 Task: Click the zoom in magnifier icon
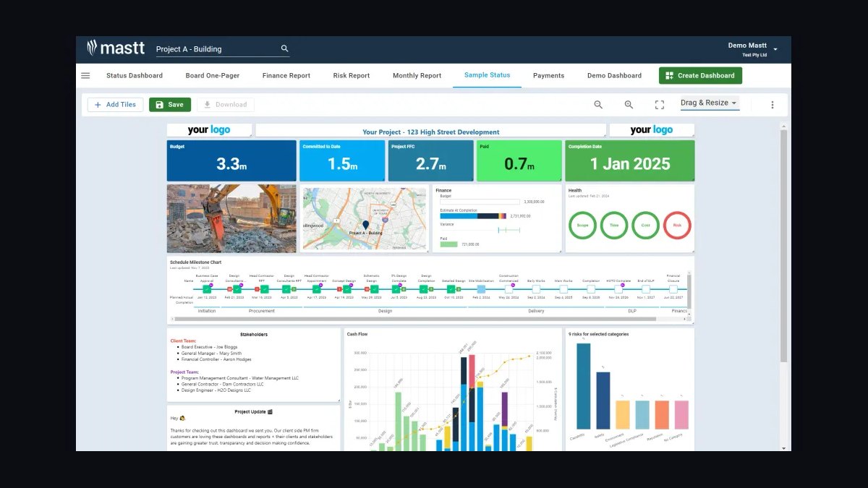pos(629,105)
